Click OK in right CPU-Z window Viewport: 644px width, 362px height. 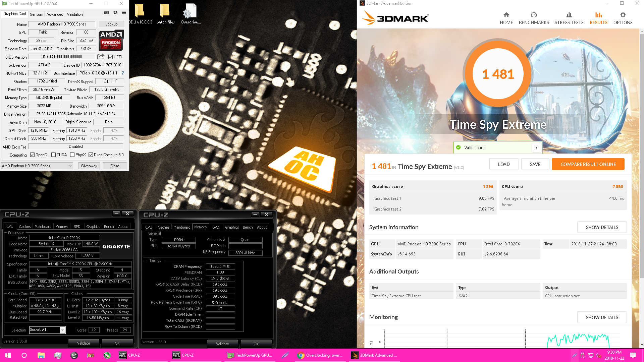pyautogui.click(x=256, y=344)
